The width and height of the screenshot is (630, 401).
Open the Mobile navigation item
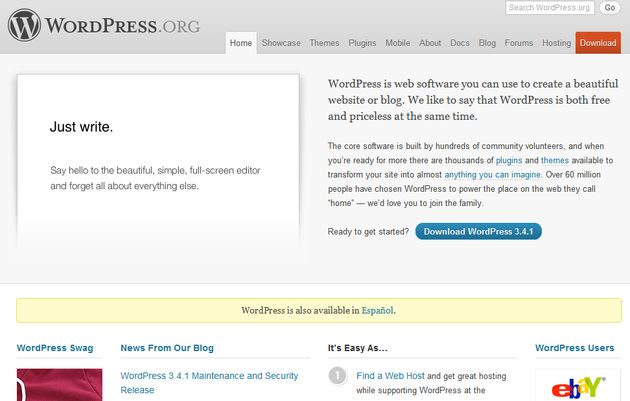[397, 43]
